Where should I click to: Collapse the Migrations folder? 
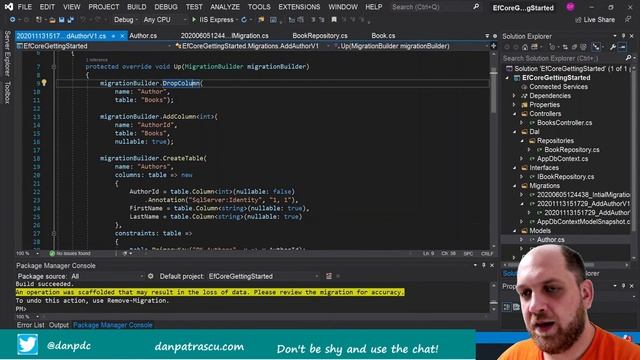pyautogui.click(x=514, y=186)
